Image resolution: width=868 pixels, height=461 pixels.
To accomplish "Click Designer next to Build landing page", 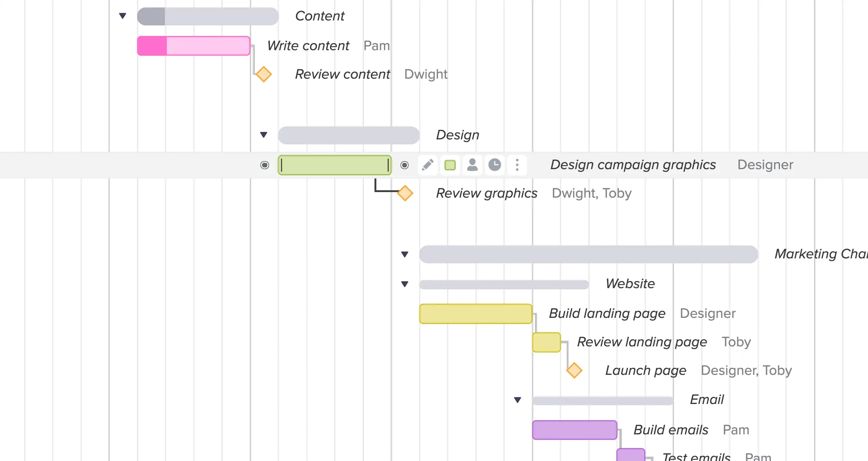I will [x=708, y=313].
